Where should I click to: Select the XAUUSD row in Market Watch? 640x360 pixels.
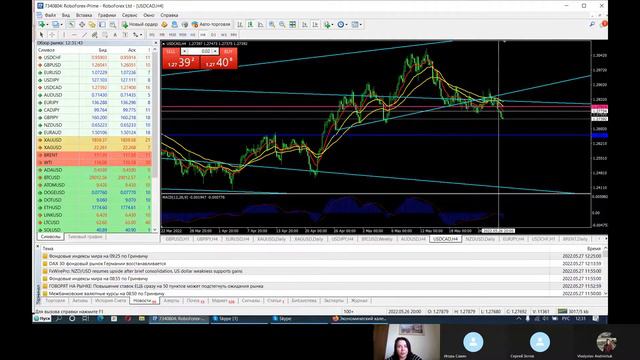tap(94, 140)
